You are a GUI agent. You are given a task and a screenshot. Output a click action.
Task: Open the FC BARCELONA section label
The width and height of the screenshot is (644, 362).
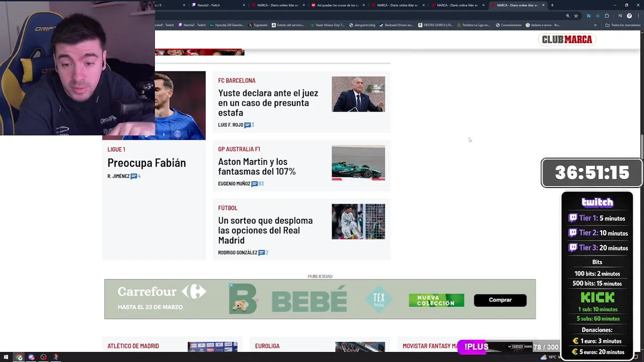[236, 80]
